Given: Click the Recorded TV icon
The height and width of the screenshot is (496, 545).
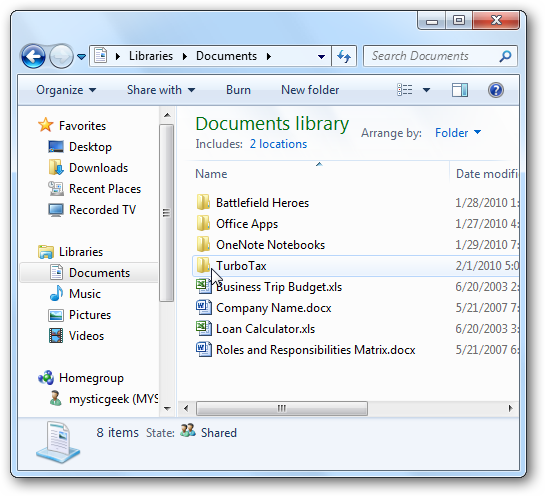Looking at the screenshot, I should [x=56, y=210].
